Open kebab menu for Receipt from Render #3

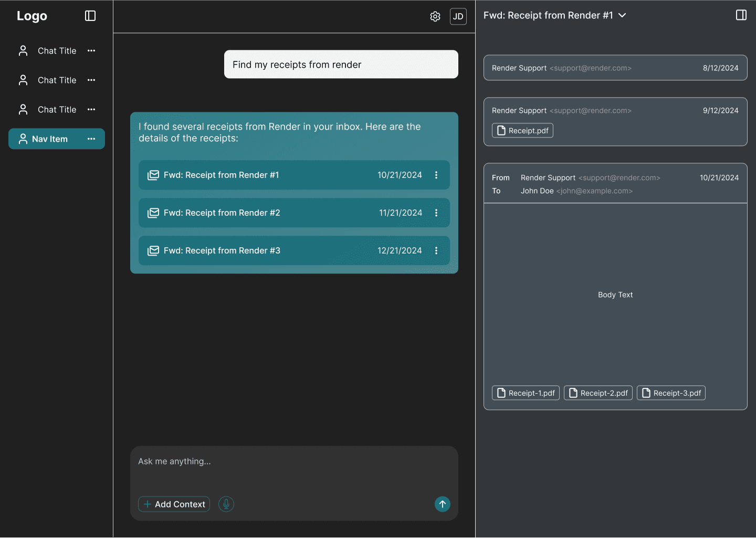point(436,251)
